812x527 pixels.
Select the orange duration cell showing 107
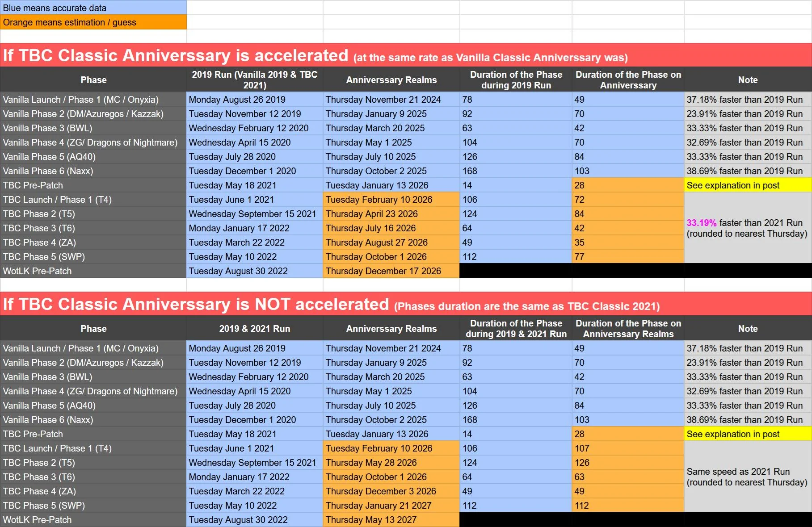click(627, 448)
